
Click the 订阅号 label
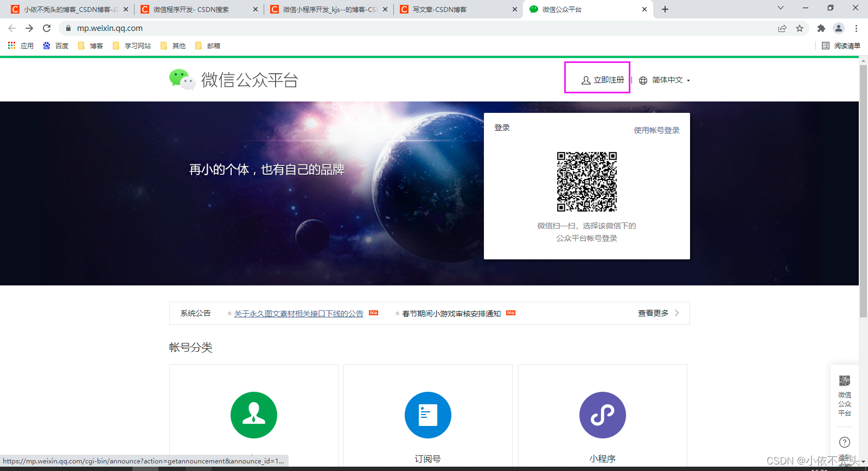[x=428, y=459]
